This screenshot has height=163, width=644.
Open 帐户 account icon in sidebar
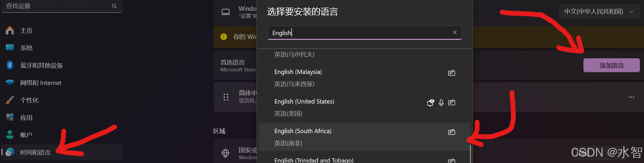[x=10, y=135]
